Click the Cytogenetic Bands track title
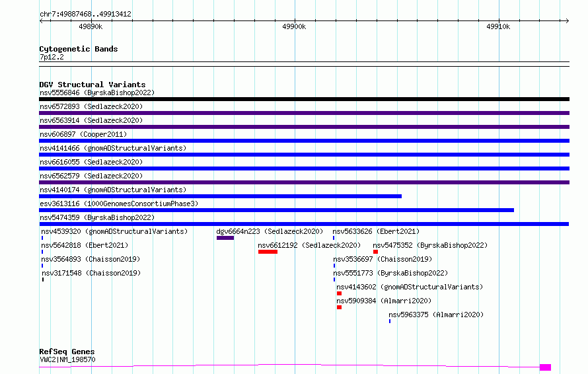 click(79, 49)
